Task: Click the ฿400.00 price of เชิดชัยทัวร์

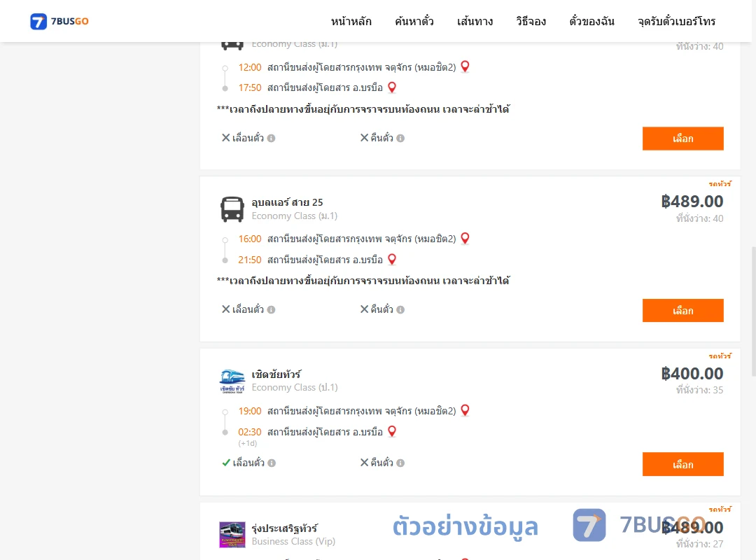Action: pos(692,373)
